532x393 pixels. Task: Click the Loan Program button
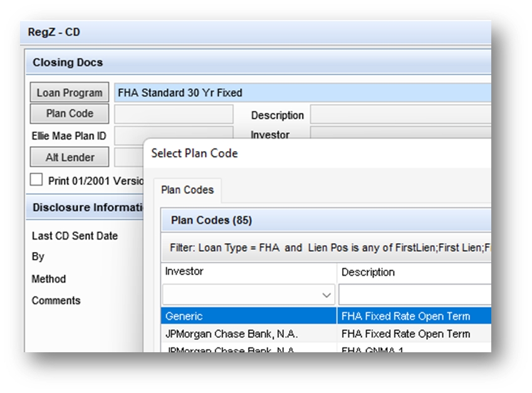pos(69,93)
